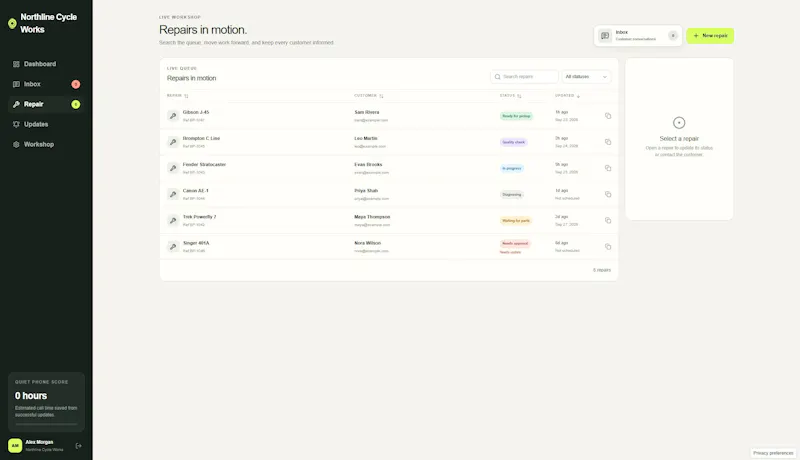The image size is (800, 460).
Task: Click the wrench icon for Fender Stratocaster
Action: click(173, 168)
